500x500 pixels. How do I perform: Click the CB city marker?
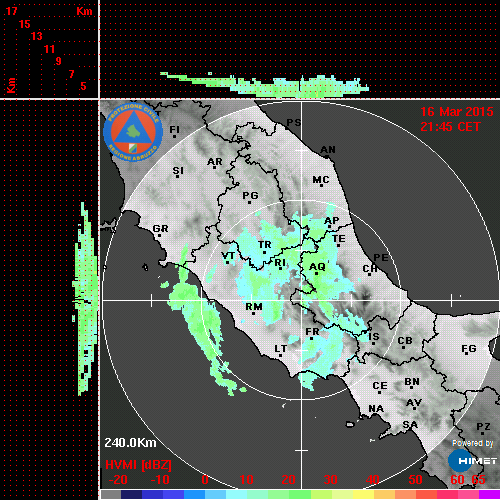click(403, 348)
